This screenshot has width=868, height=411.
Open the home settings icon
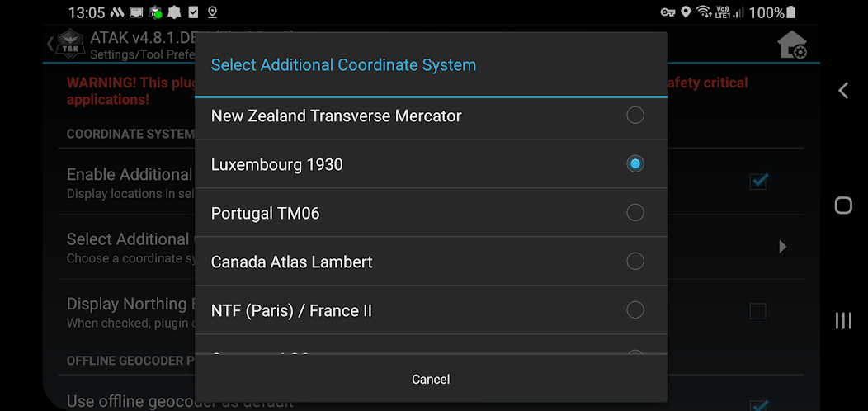792,45
